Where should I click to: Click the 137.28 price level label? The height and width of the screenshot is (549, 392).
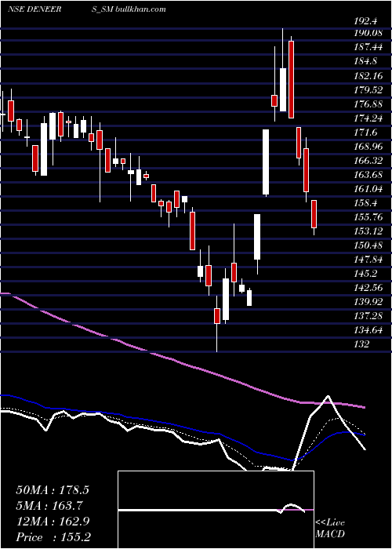367,316
